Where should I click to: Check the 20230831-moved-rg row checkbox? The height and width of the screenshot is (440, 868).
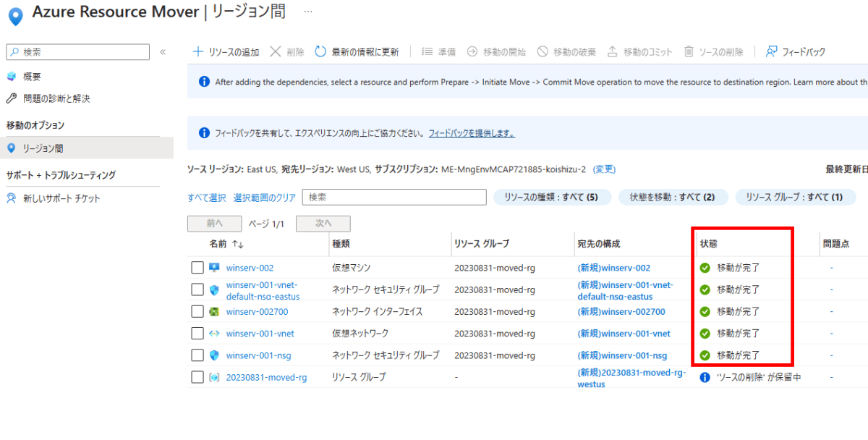(197, 377)
